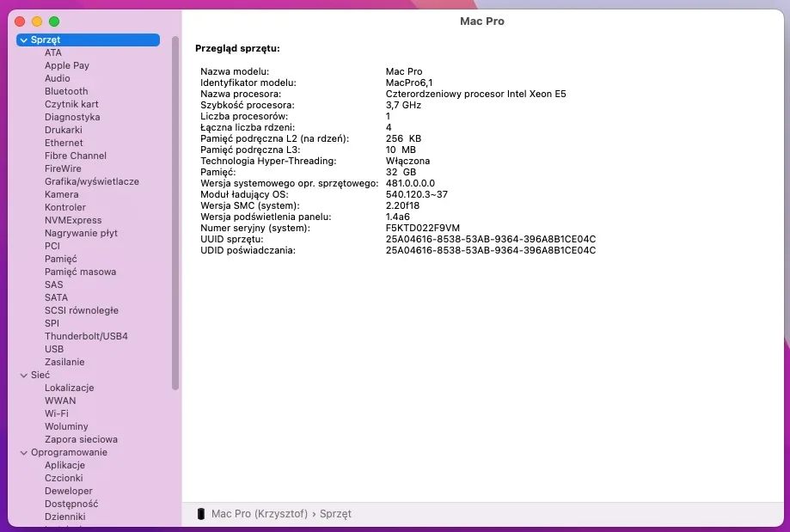Select Bluetooth in the sidebar

(x=66, y=91)
